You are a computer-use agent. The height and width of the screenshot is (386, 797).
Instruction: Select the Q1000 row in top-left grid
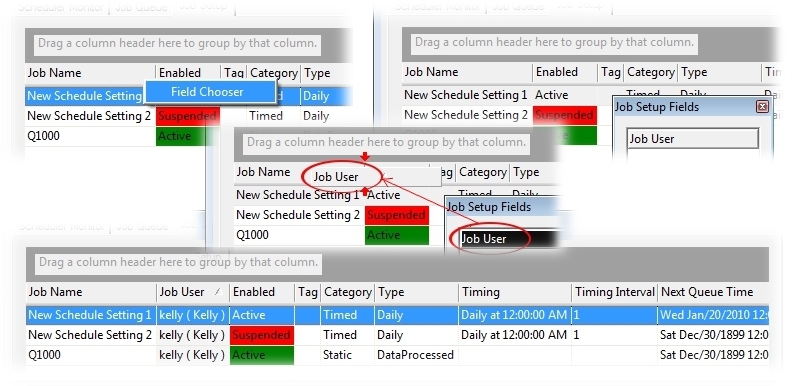click(x=189, y=136)
